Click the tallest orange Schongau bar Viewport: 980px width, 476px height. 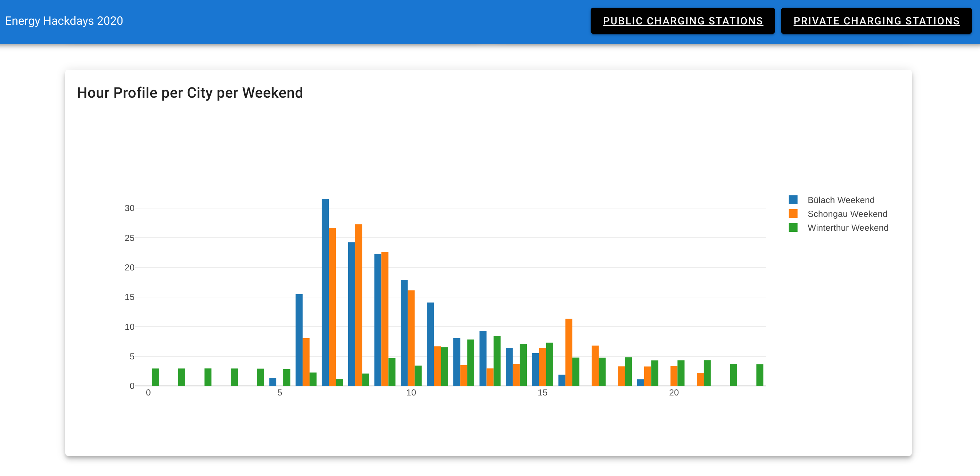[358, 305]
